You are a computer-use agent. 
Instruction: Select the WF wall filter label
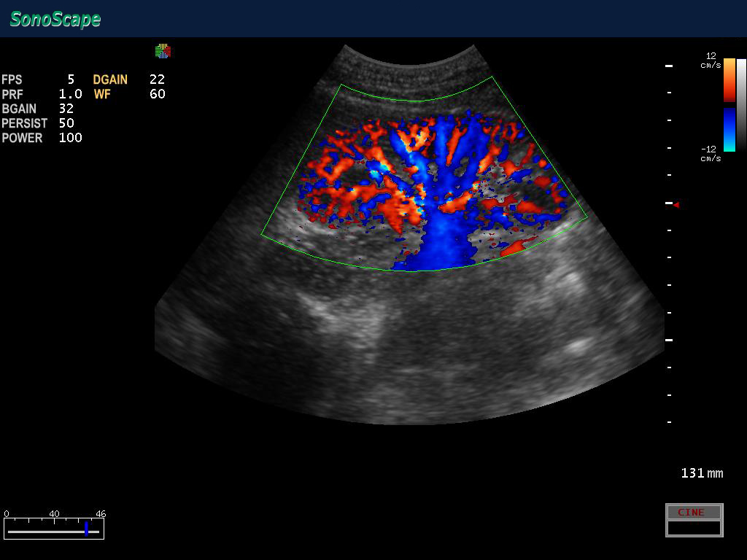click(102, 94)
